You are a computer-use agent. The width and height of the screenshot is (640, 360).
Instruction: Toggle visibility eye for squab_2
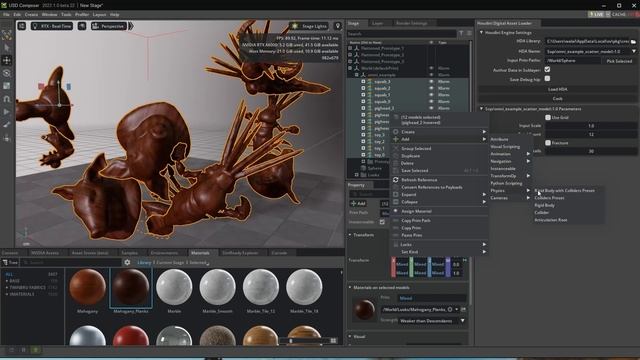click(x=431, y=88)
